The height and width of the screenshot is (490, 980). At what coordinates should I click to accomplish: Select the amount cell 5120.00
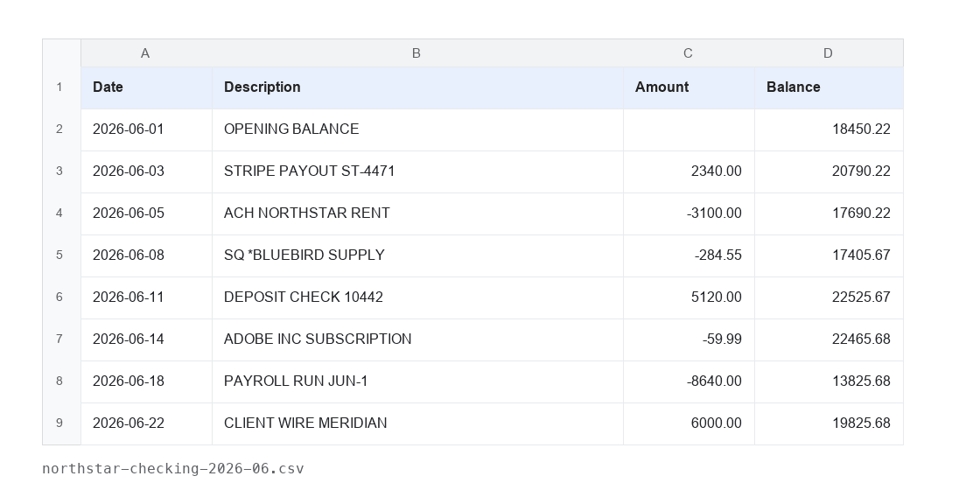tap(689, 297)
